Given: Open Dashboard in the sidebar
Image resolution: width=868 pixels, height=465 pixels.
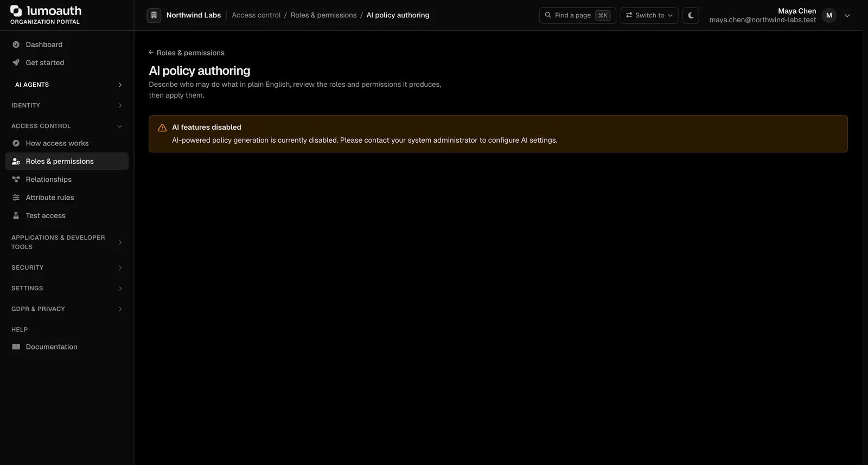Looking at the screenshot, I should coord(67,44).
